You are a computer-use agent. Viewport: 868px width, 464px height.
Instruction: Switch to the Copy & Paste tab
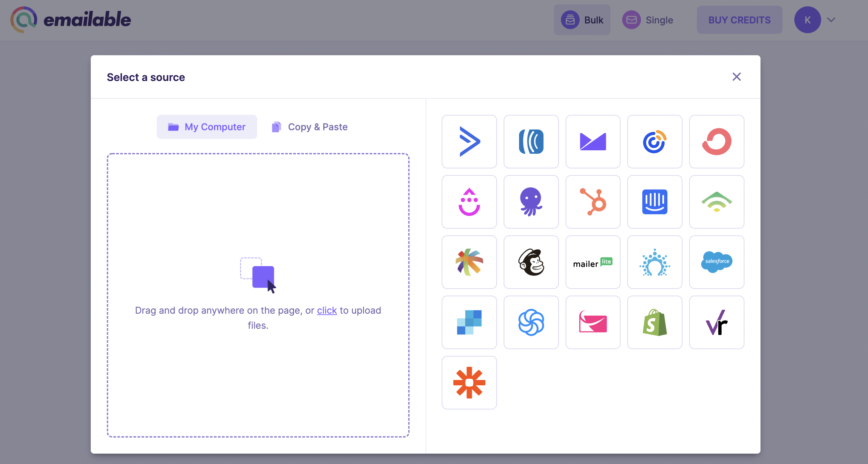pos(310,127)
